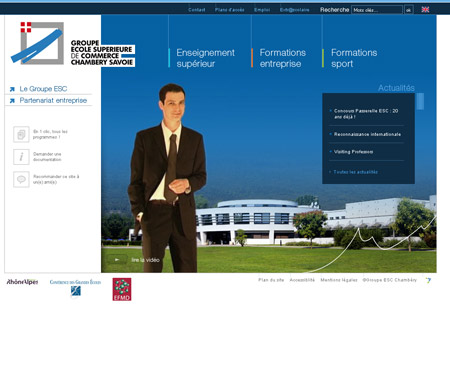Click the ESC Chambéry Savoie school logo
The height and width of the screenshot is (390, 450).
click(x=73, y=44)
